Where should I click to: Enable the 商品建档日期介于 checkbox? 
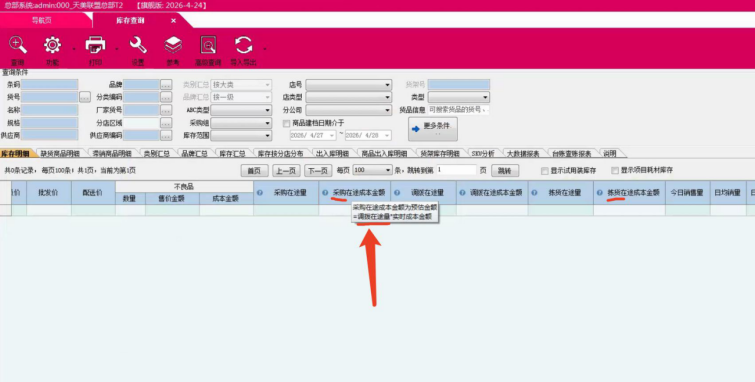286,124
